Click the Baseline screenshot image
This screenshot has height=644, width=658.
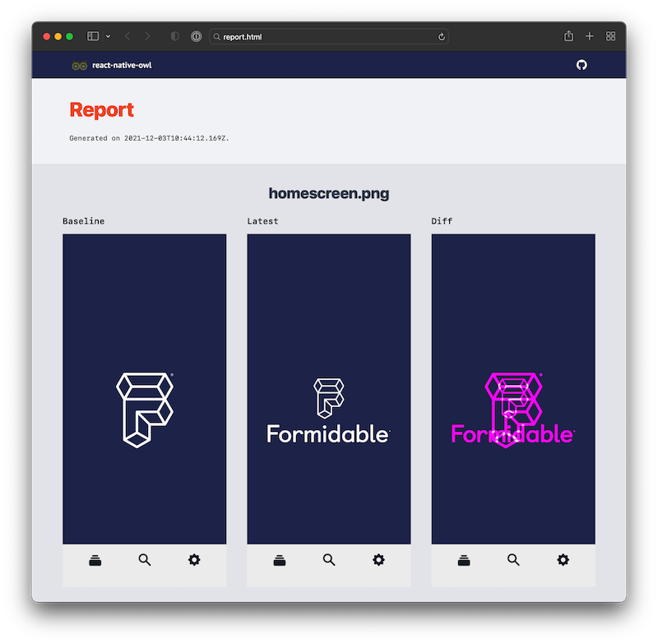145,410
